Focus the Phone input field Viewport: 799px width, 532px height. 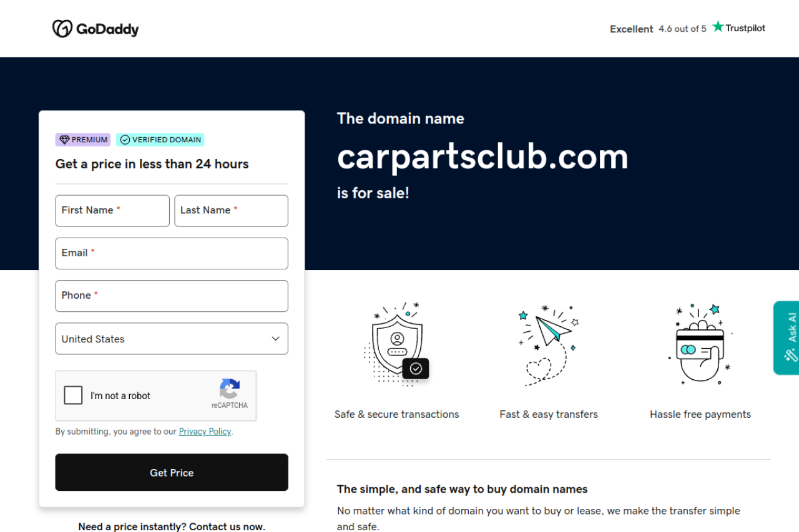172,296
